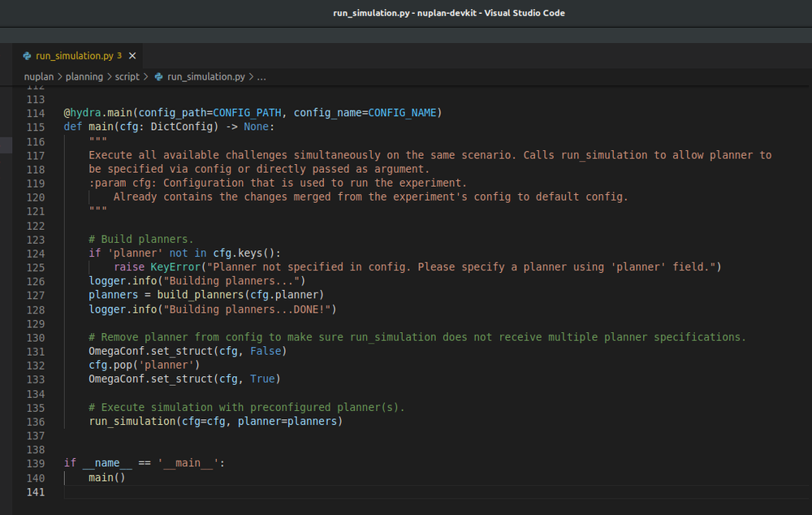This screenshot has width=812, height=515.
Task: Open the nuplan breadcrumb folder
Action: [x=39, y=76]
